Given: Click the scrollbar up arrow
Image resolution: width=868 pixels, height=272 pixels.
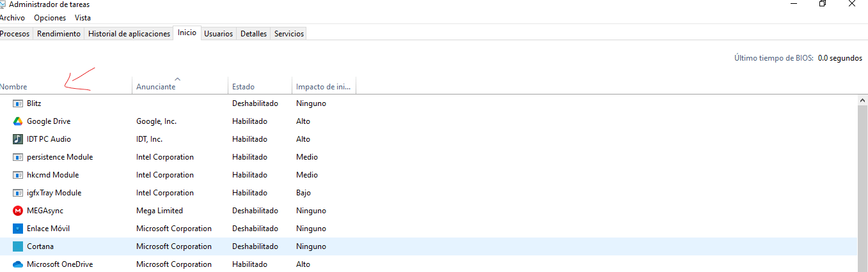Looking at the screenshot, I should click(863, 100).
